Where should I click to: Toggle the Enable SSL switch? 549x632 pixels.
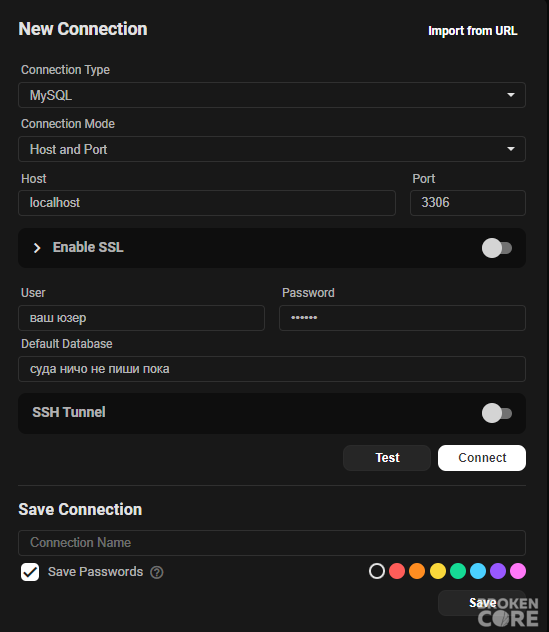tap(497, 248)
